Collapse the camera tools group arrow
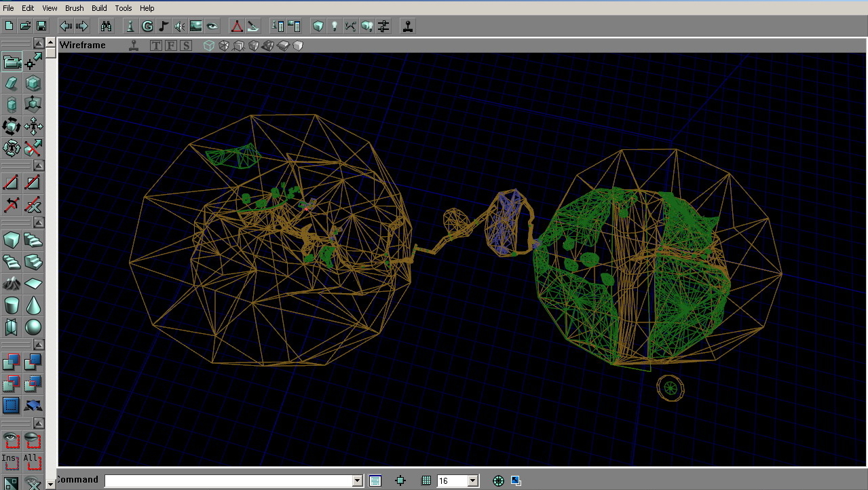 click(x=39, y=43)
